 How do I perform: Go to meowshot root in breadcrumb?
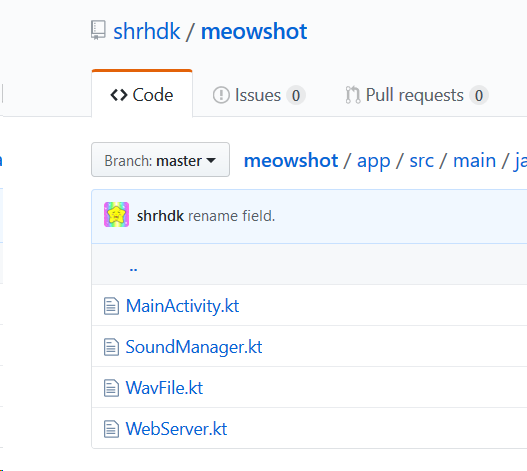tap(291, 160)
